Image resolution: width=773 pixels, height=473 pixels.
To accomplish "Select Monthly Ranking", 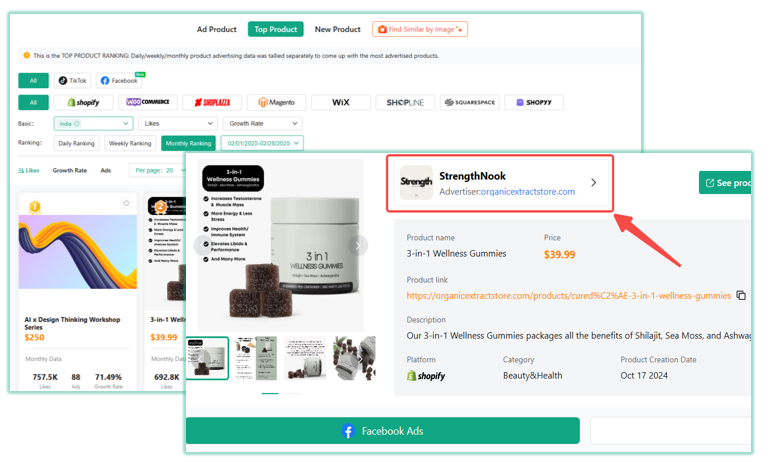I will pos(188,143).
